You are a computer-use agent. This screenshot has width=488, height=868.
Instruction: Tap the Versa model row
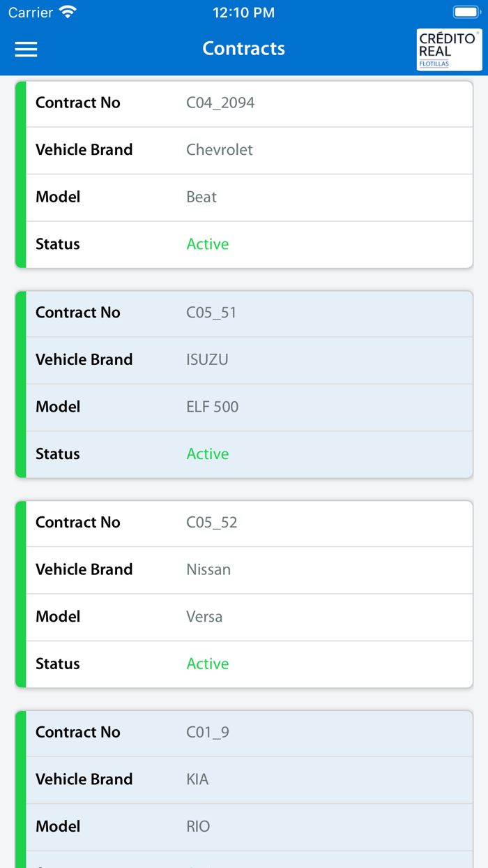point(204,617)
